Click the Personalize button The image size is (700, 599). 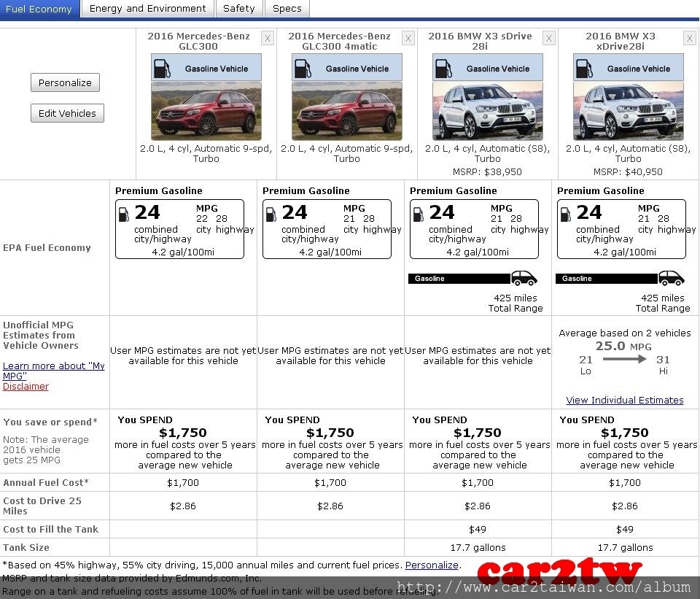click(x=65, y=82)
